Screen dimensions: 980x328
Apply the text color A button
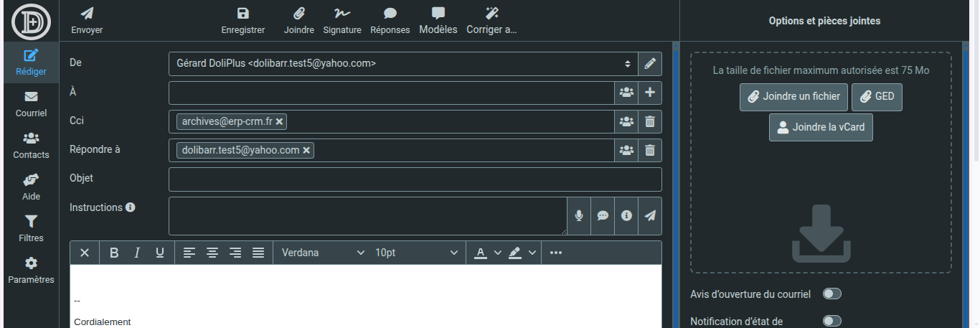[x=480, y=253]
